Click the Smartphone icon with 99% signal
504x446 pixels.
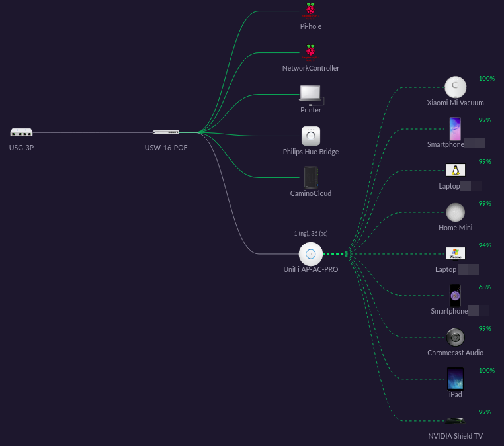click(455, 129)
